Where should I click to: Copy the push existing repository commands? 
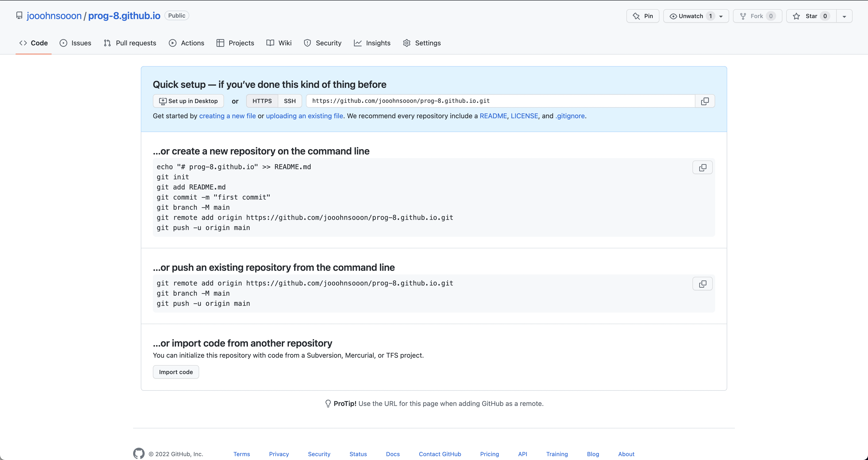tap(702, 284)
